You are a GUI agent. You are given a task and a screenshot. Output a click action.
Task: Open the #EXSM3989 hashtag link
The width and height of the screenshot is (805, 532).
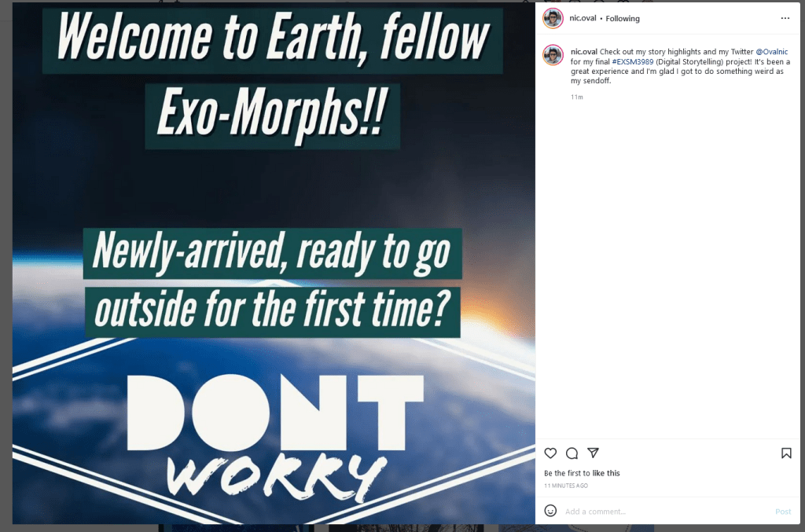[633, 61]
